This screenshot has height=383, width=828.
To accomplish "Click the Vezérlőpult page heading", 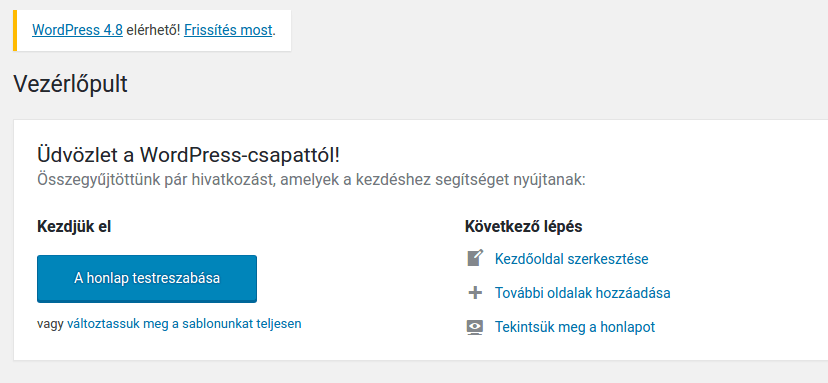I will tap(70, 84).
